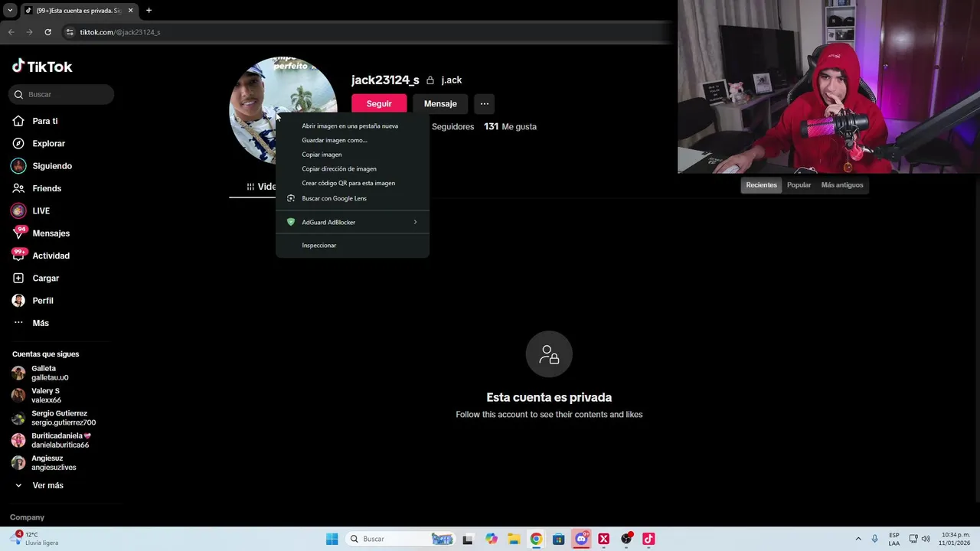980x551 pixels.
Task: Open Cargar upload page
Action: 35,278
